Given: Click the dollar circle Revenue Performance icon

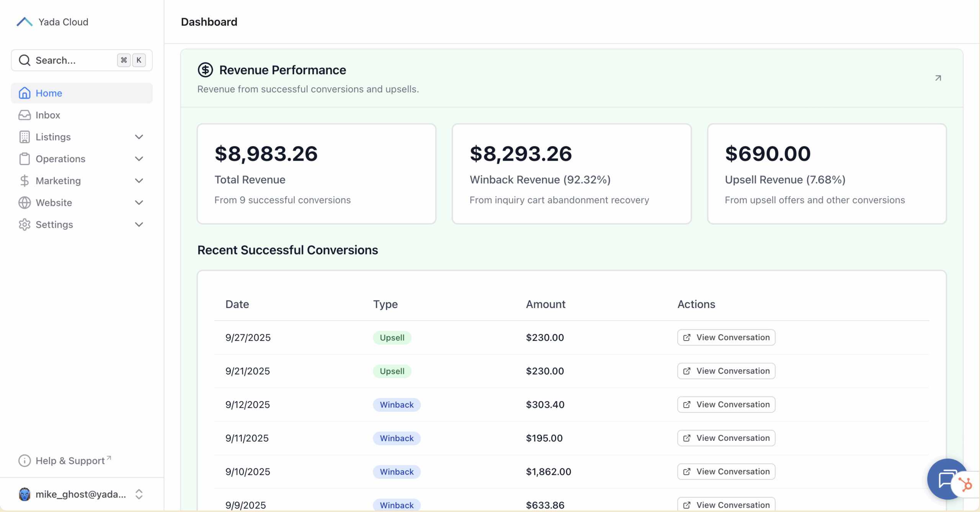Looking at the screenshot, I should pos(205,70).
